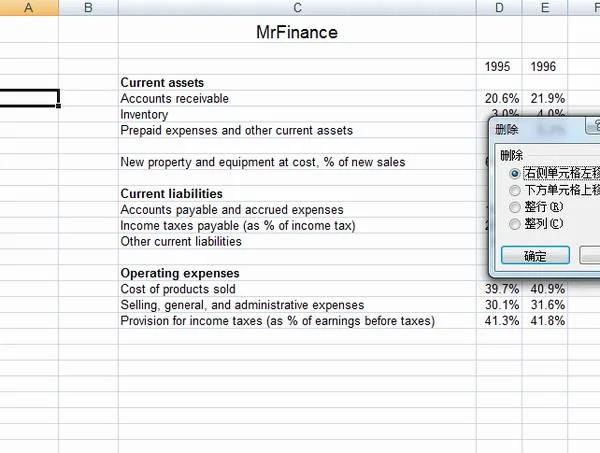The image size is (600, 453).
Task: Select the 21.9% Accounts receivable value
Action: point(547,99)
